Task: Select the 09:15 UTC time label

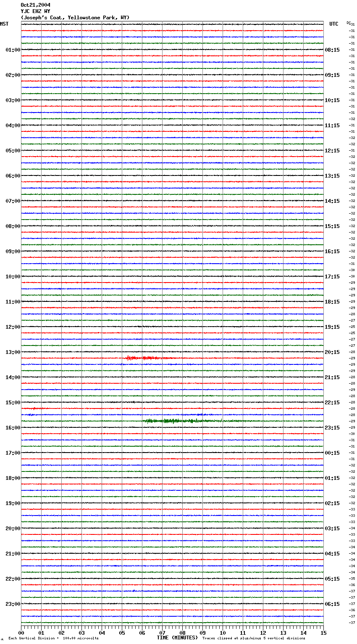Action: (x=332, y=75)
